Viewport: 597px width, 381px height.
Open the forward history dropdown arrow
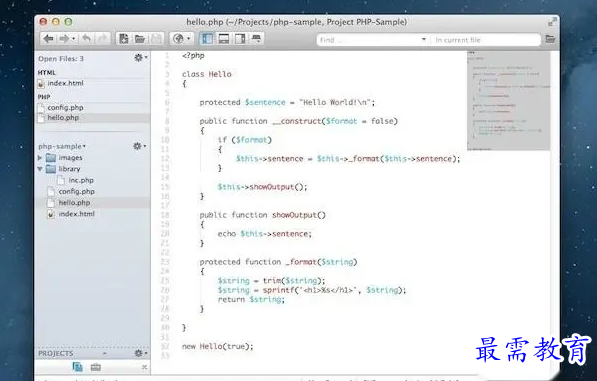point(73,39)
